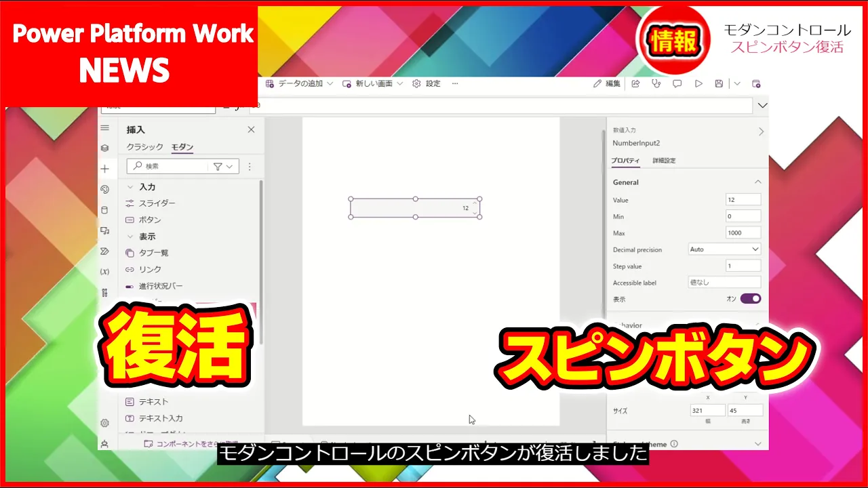The image size is (868, 488).
Task: Open the filter dropdown in Insert search
Action: click(x=223, y=166)
